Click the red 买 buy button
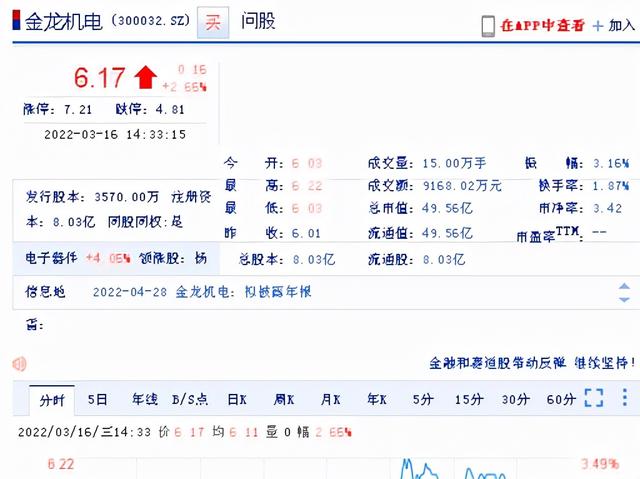This screenshot has width=640, height=479. (213, 22)
